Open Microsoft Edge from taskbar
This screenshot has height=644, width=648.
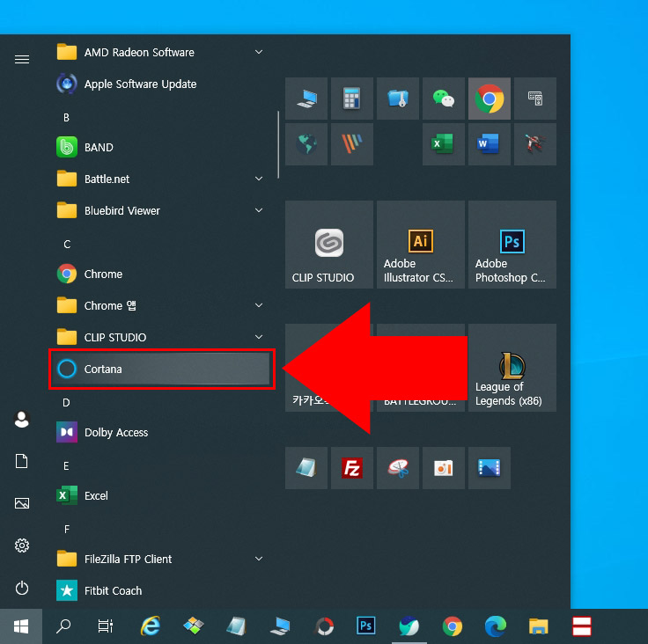tap(496, 626)
